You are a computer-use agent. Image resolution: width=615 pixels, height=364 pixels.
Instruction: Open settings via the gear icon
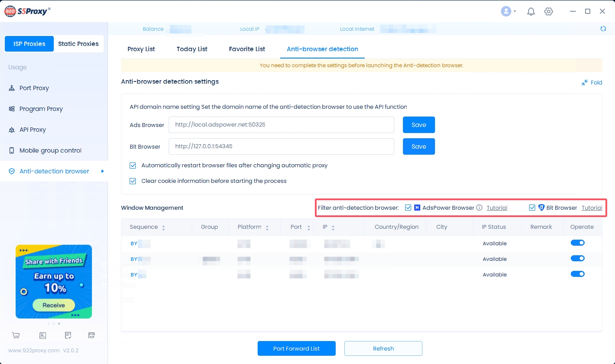[549, 12]
